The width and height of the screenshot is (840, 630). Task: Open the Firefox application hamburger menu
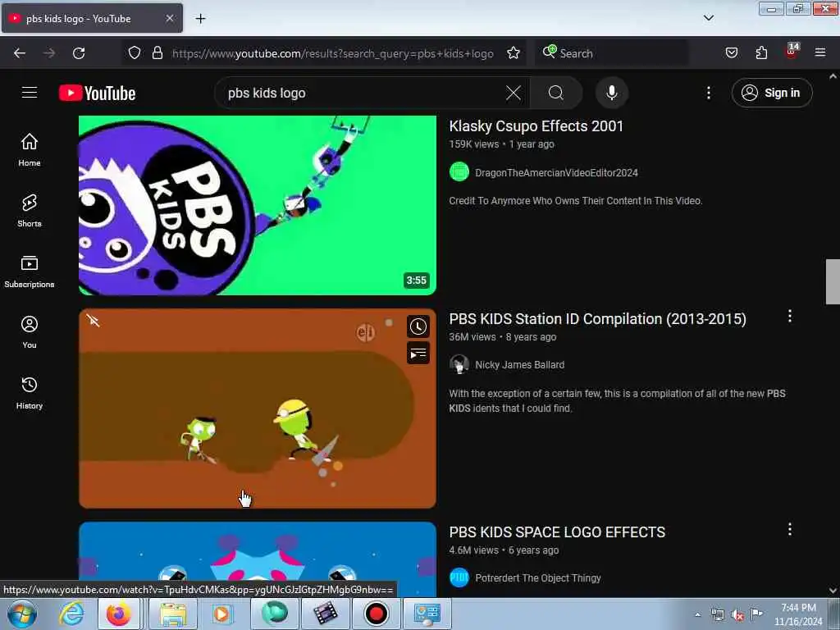pyautogui.click(x=820, y=53)
